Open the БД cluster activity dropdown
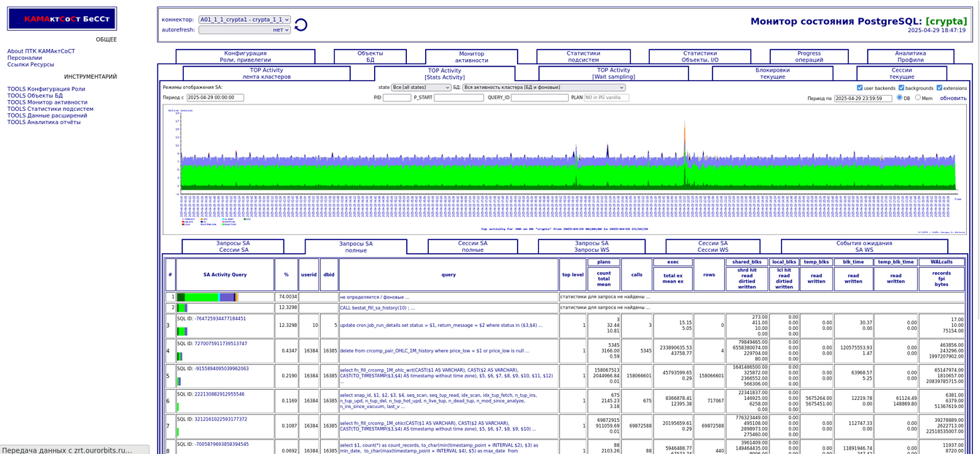This screenshot has width=980, height=454. pos(543,88)
